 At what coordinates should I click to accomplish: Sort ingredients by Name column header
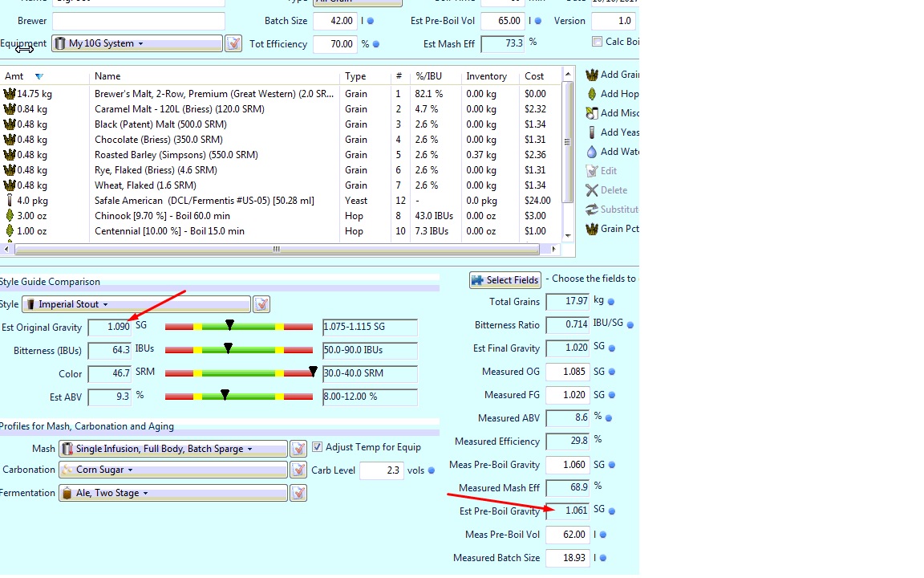pyautogui.click(x=107, y=76)
